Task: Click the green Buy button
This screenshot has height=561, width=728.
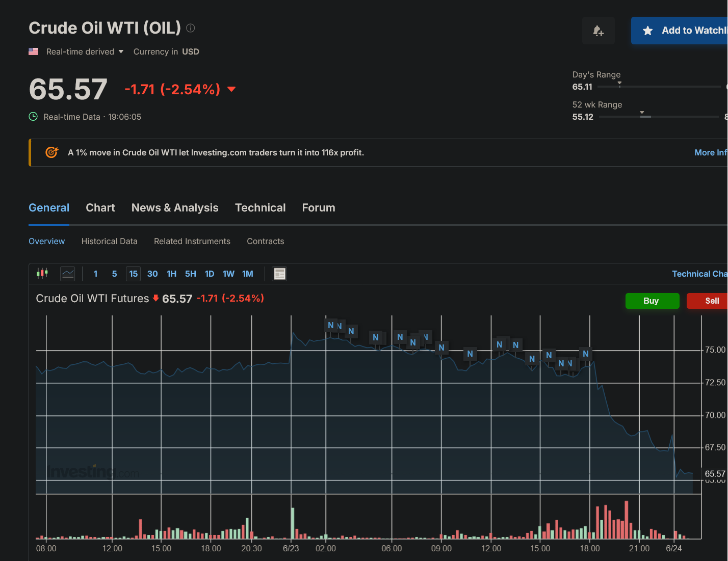Action: tap(653, 301)
